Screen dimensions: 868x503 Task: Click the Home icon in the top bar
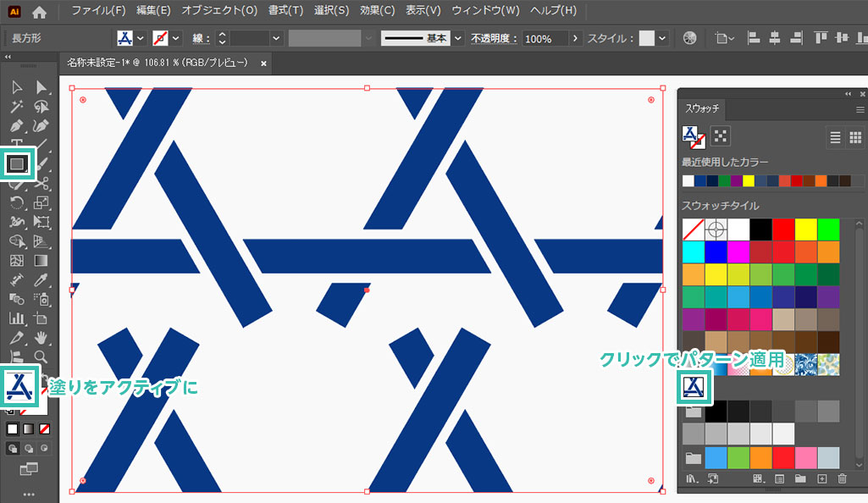coord(39,12)
